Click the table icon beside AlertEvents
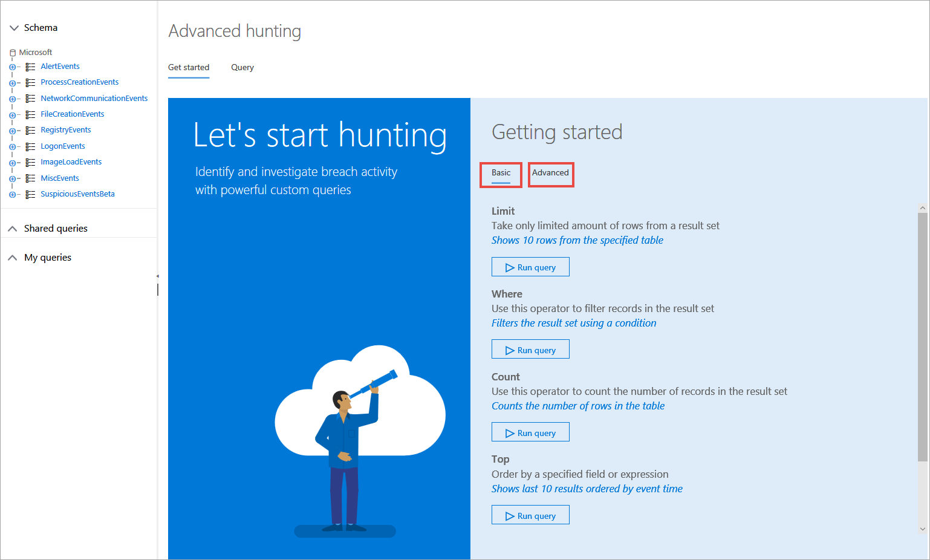 pos(30,67)
